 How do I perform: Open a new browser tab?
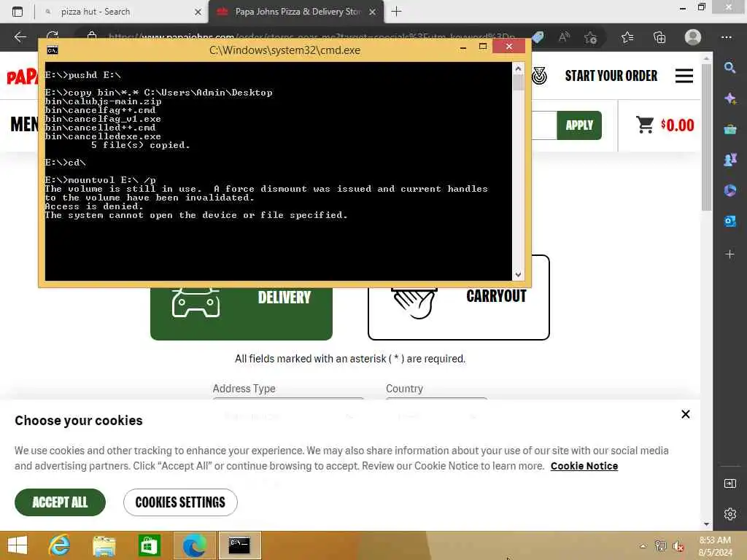coord(396,12)
